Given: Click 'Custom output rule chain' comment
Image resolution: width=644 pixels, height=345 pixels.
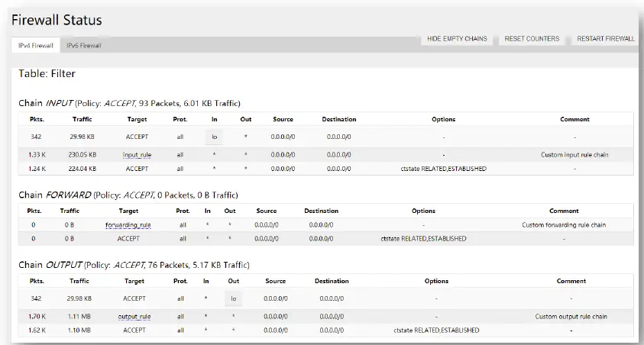Looking at the screenshot, I should tap(571, 317).
